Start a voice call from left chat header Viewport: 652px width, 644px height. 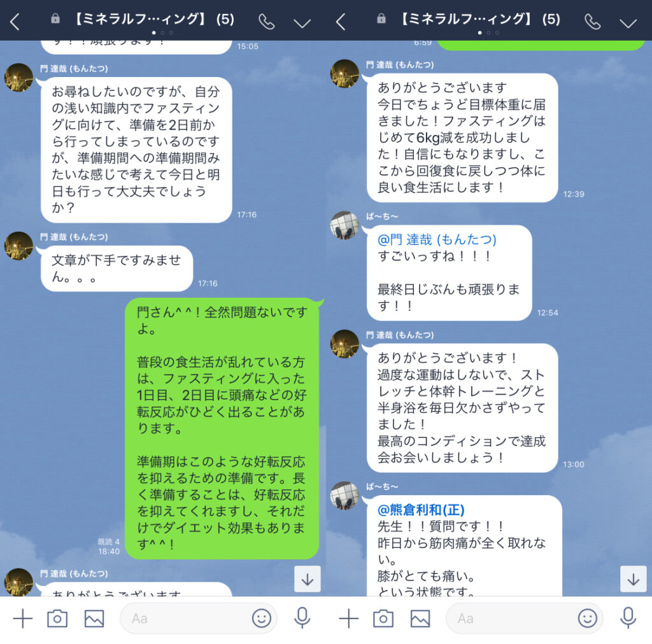[267, 22]
